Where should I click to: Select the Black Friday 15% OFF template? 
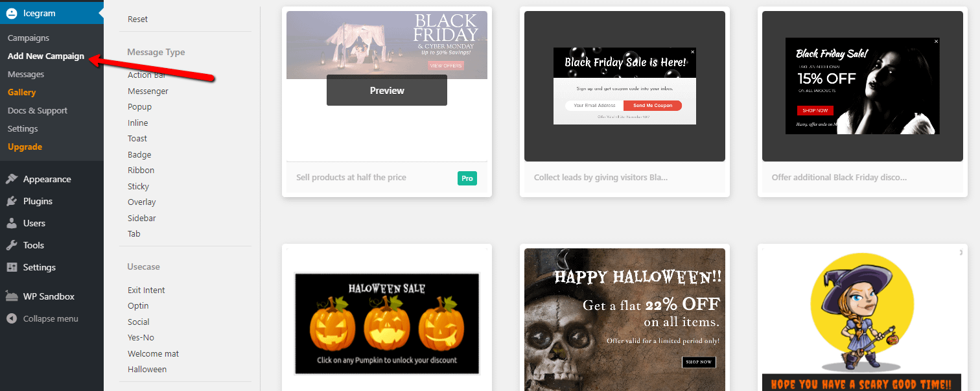tap(862, 86)
